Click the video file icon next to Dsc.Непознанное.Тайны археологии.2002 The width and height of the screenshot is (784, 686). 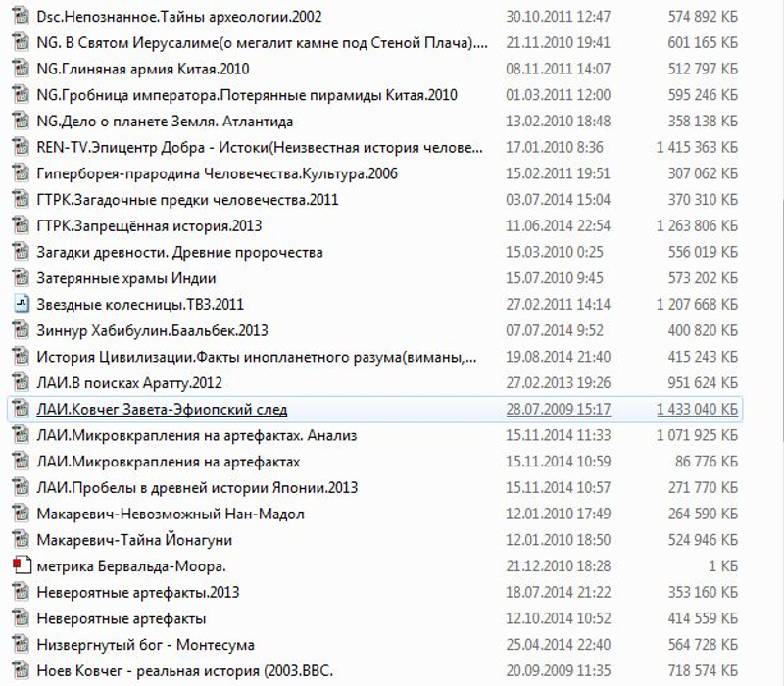pyautogui.click(x=21, y=16)
